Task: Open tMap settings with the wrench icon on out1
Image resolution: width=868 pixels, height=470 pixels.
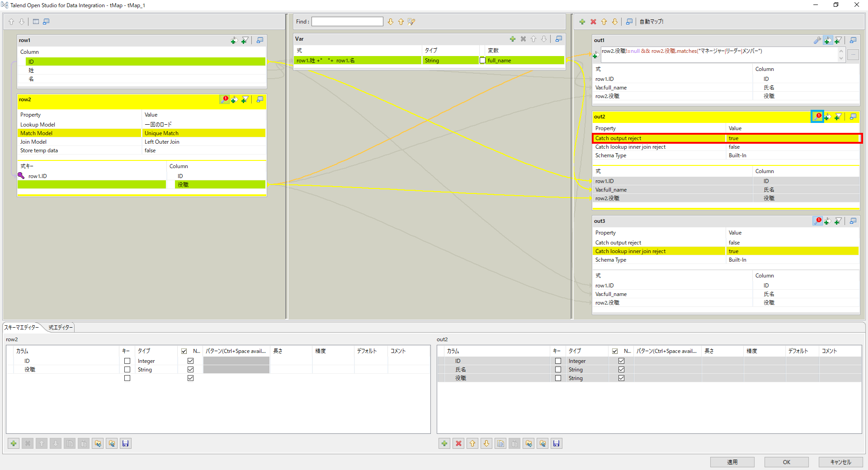Action: (817, 40)
